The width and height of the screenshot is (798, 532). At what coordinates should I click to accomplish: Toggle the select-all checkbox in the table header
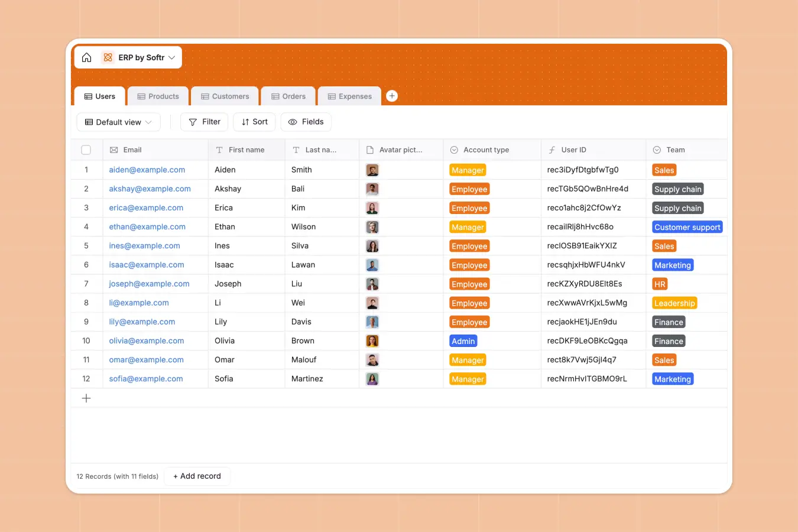tap(86, 150)
